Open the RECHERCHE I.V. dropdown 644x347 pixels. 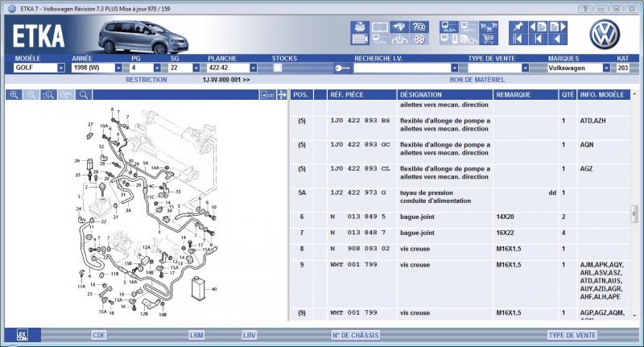pos(454,68)
